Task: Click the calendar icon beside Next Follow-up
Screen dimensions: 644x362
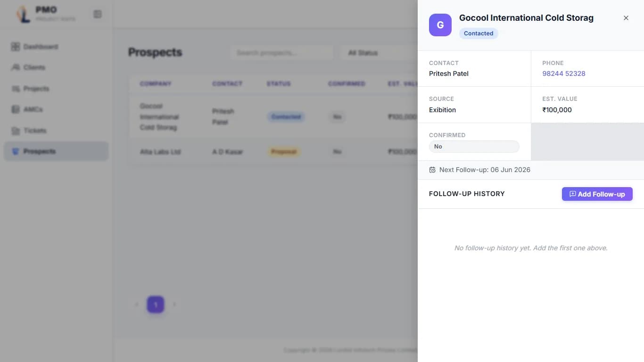Action: (x=432, y=170)
